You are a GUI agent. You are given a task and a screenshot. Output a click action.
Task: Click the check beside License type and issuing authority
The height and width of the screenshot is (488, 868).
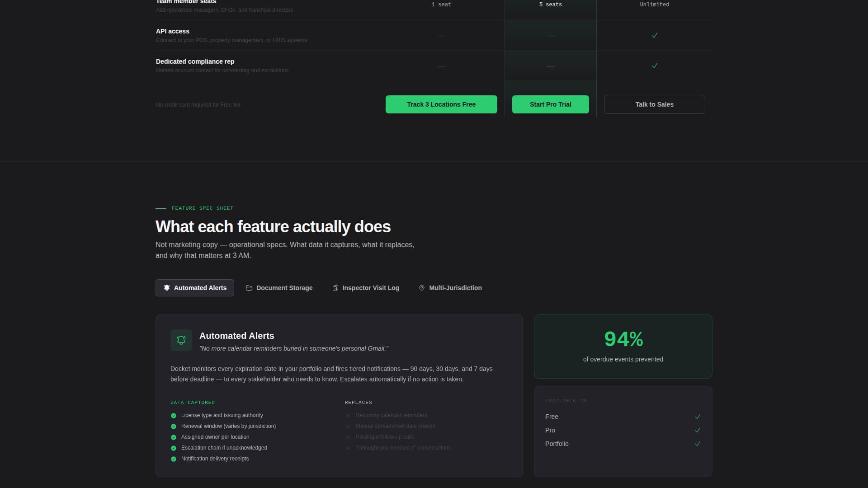click(x=174, y=415)
